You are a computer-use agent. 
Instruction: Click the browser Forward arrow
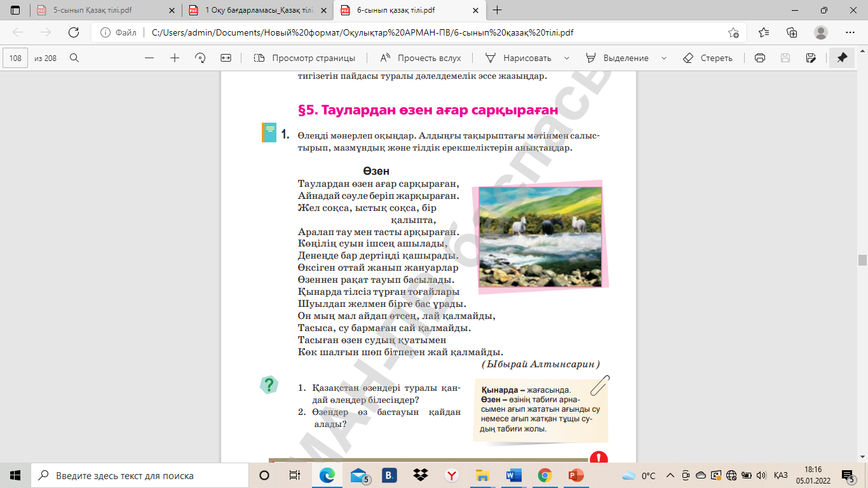[46, 33]
